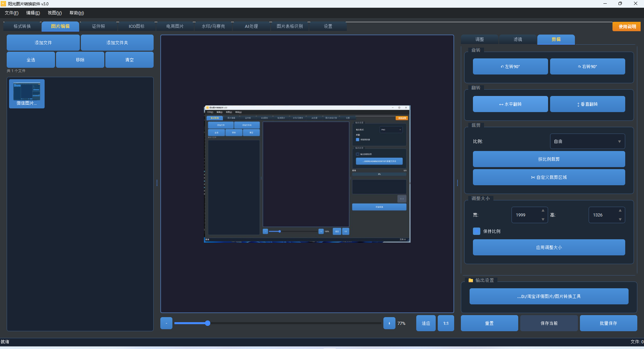Select the 微信图片 thumbnail in file list

point(27,94)
